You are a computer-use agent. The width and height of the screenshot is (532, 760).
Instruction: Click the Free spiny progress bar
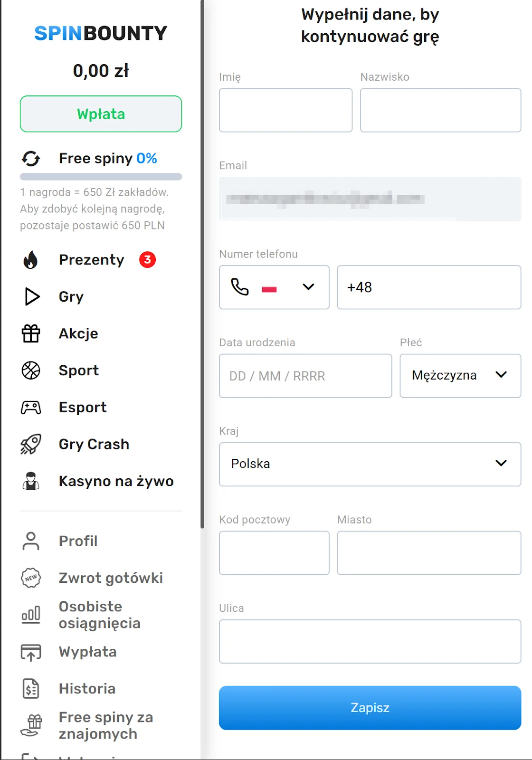tap(101, 177)
